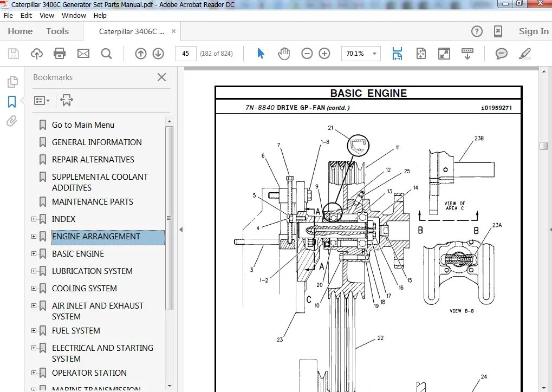Collapse navigation pane with left arrow handle

(x=181, y=230)
